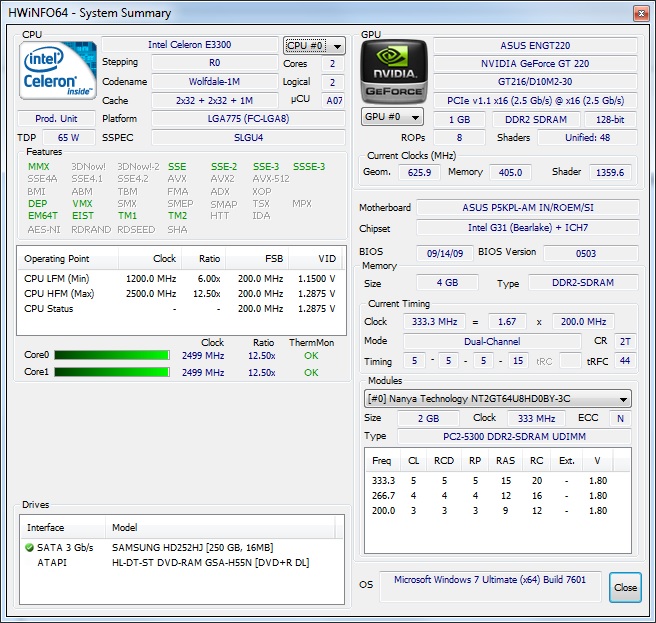This screenshot has height=623, width=656.
Task: Click the ECC value N
Action: tap(620, 418)
